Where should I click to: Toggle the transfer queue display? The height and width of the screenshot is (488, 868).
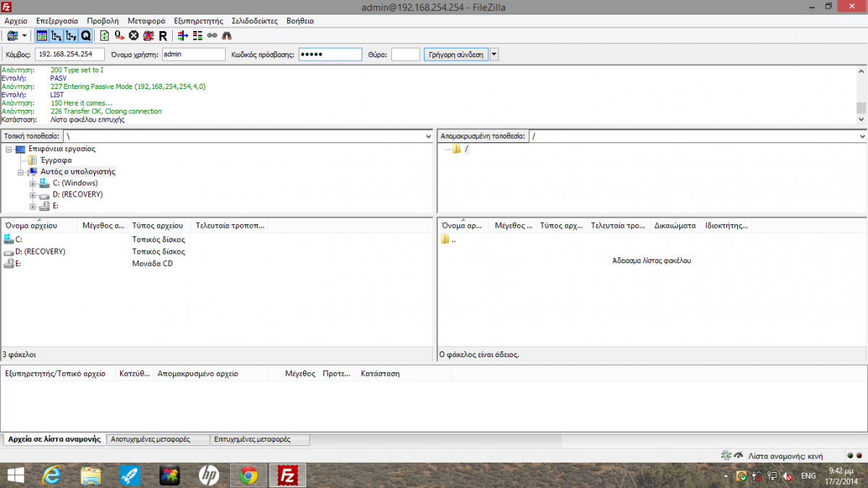click(85, 35)
